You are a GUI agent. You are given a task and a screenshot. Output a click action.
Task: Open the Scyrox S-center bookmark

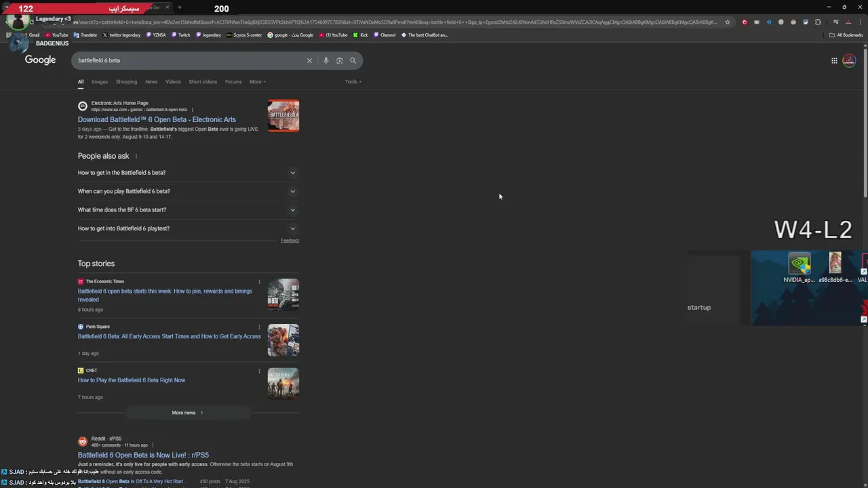coord(245,35)
